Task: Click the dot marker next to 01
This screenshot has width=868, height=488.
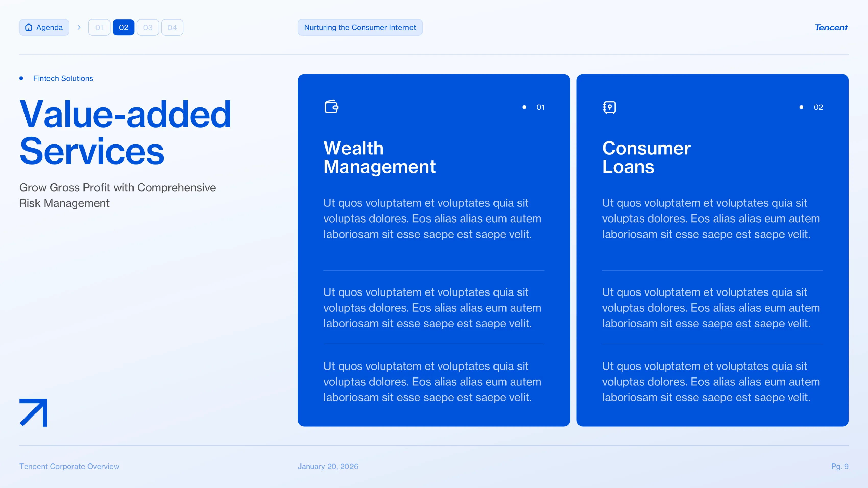Action: point(524,107)
